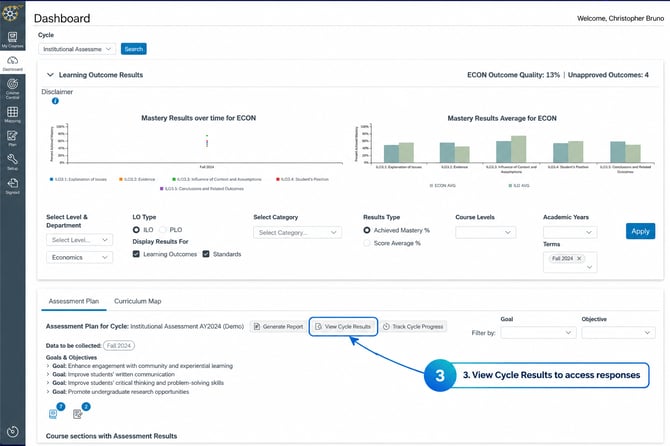Screen dimensions: 670x446
Task: Click the blue Disclaimer info icon
Action: pyautogui.click(x=55, y=101)
